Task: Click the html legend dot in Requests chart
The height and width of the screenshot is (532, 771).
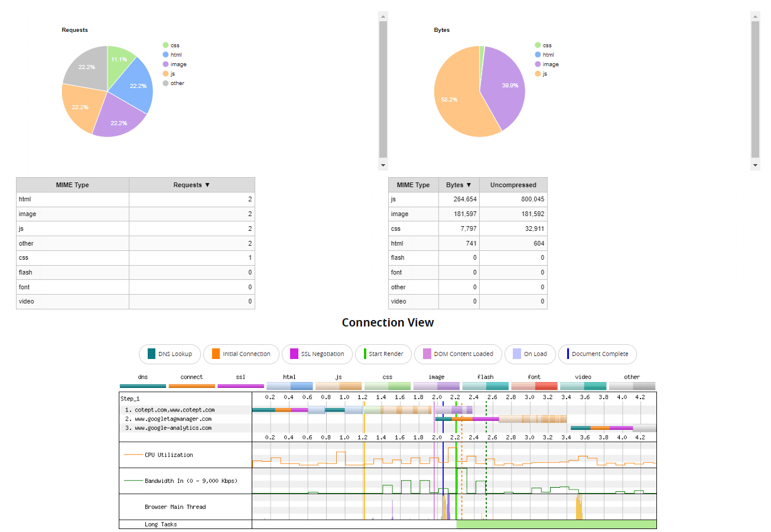Action: click(165, 55)
